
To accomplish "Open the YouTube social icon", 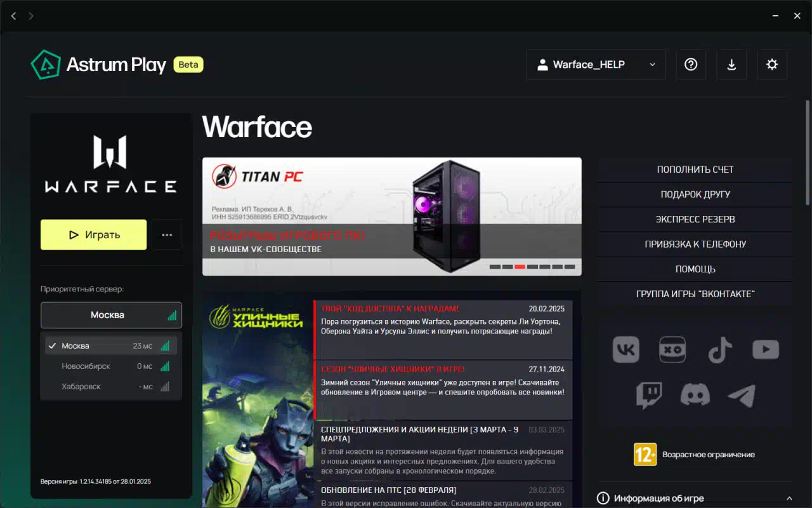I will (766, 349).
